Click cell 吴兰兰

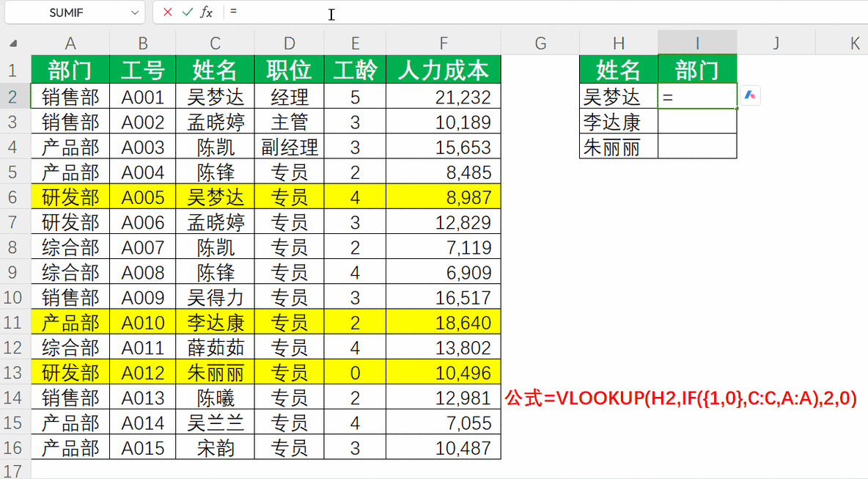point(216,423)
